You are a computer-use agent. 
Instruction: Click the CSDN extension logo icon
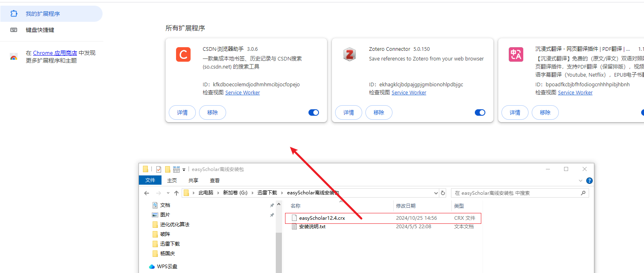[x=183, y=54]
